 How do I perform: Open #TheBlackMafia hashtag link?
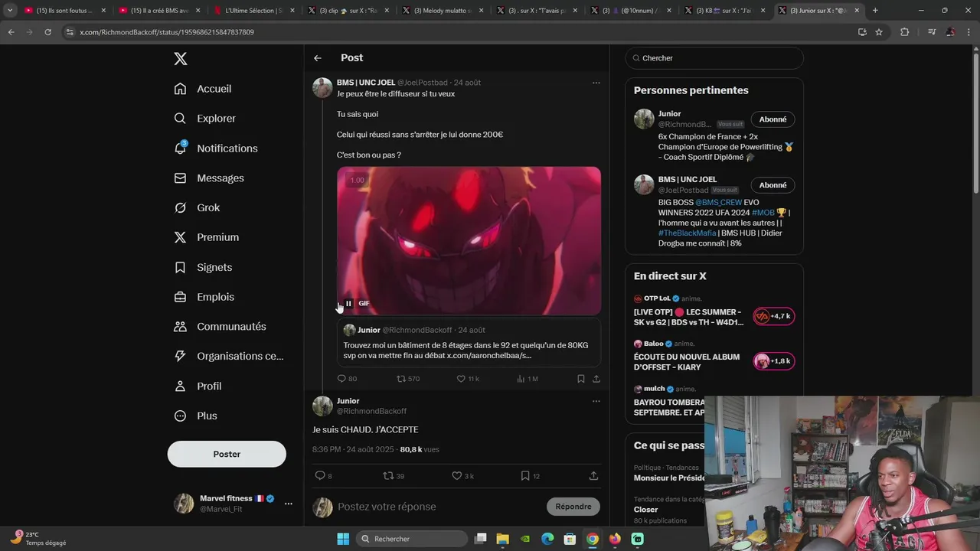click(687, 233)
